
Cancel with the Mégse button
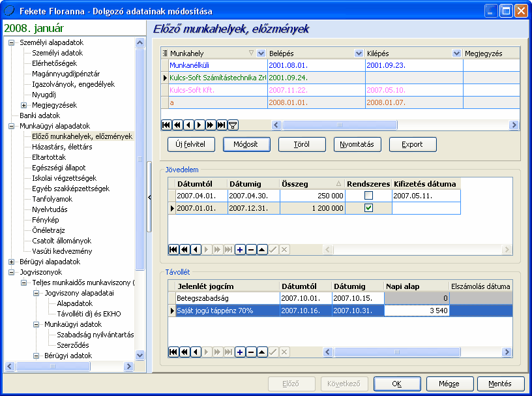tap(449, 384)
